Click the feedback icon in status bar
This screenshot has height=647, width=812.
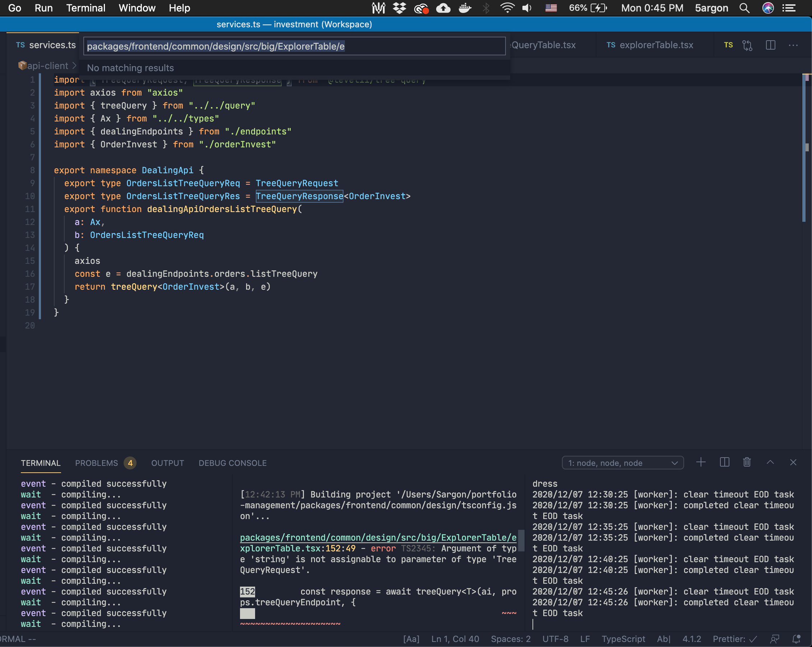point(775,639)
